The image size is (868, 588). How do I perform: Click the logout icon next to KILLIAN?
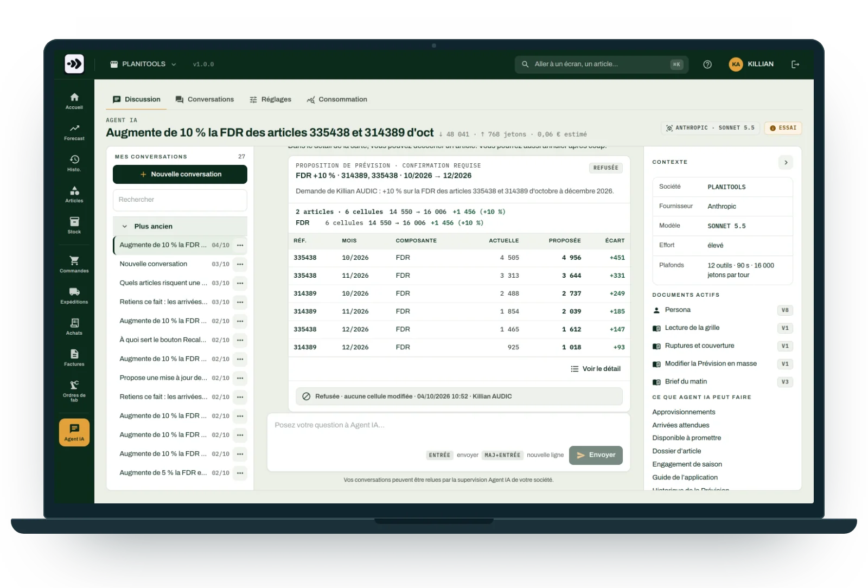pyautogui.click(x=795, y=64)
